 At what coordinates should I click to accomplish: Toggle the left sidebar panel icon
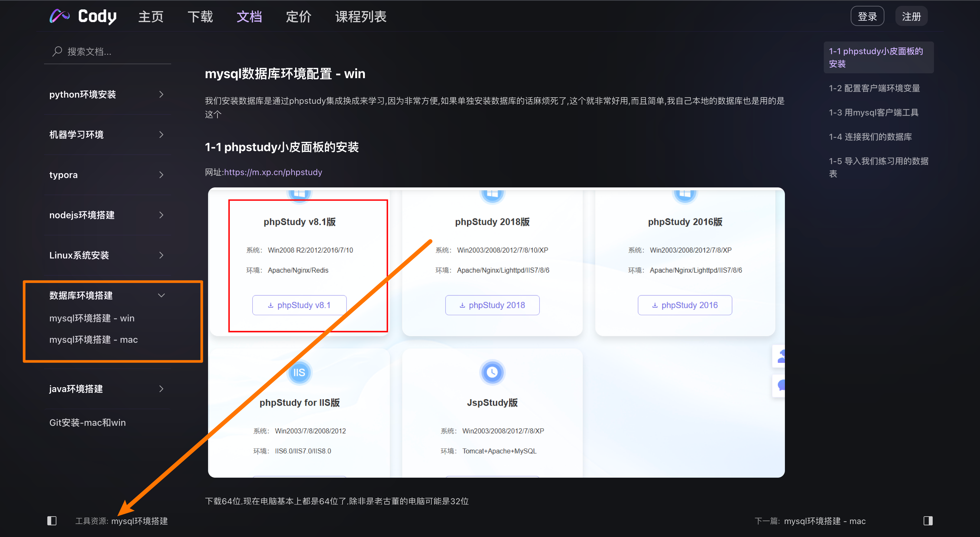click(52, 521)
